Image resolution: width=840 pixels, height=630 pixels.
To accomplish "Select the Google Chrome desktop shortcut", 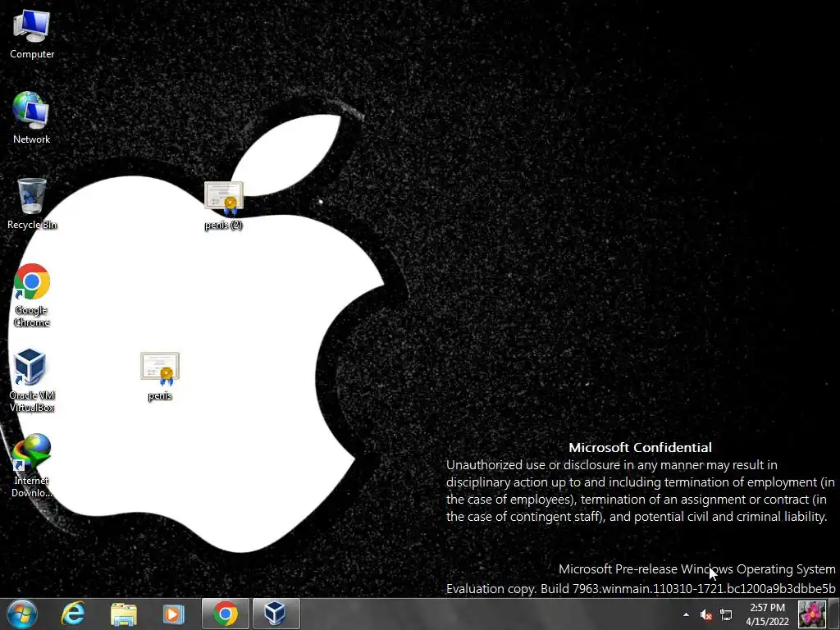I will [x=32, y=294].
